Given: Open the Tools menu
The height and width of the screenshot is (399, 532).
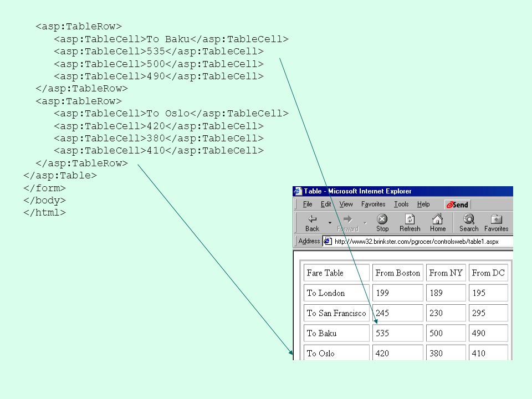Looking at the screenshot, I should pos(401,204).
